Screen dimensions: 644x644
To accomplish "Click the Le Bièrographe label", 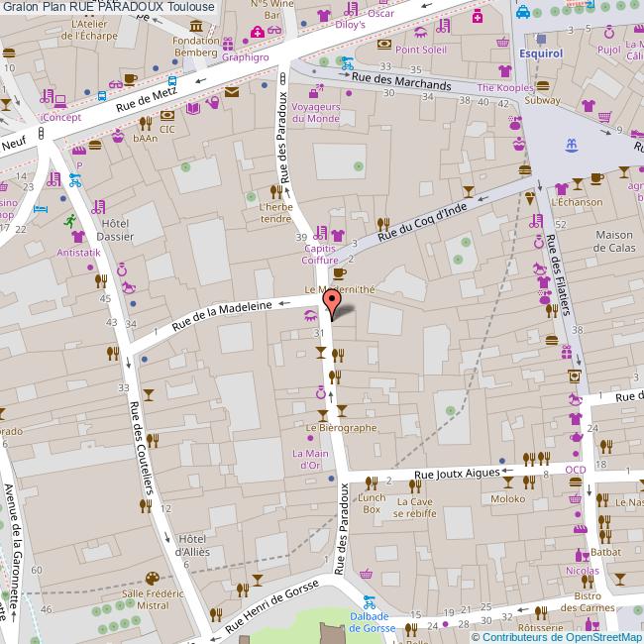I will click(341, 427).
